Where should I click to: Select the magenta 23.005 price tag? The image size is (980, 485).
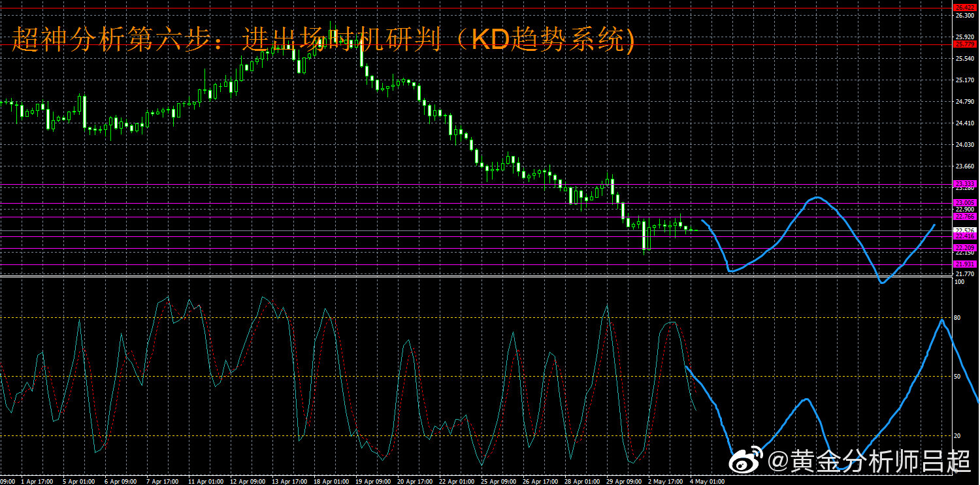[x=965, y=203]
